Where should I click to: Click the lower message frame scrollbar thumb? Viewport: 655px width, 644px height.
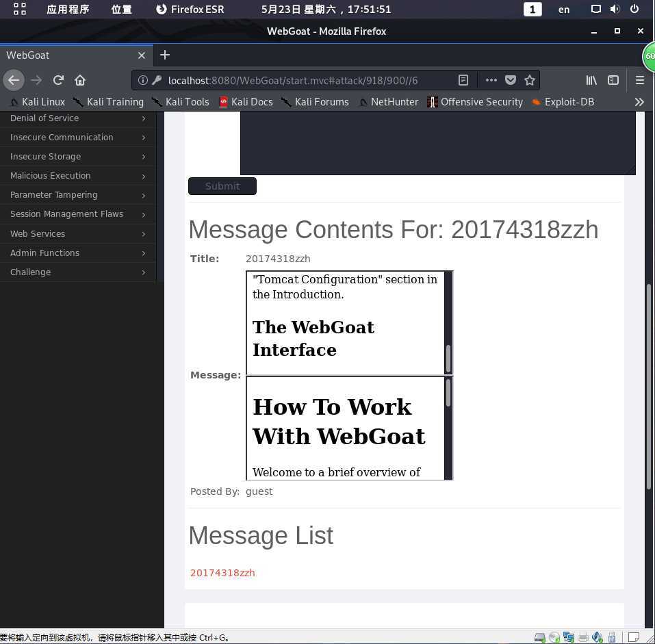pos(448,392)
